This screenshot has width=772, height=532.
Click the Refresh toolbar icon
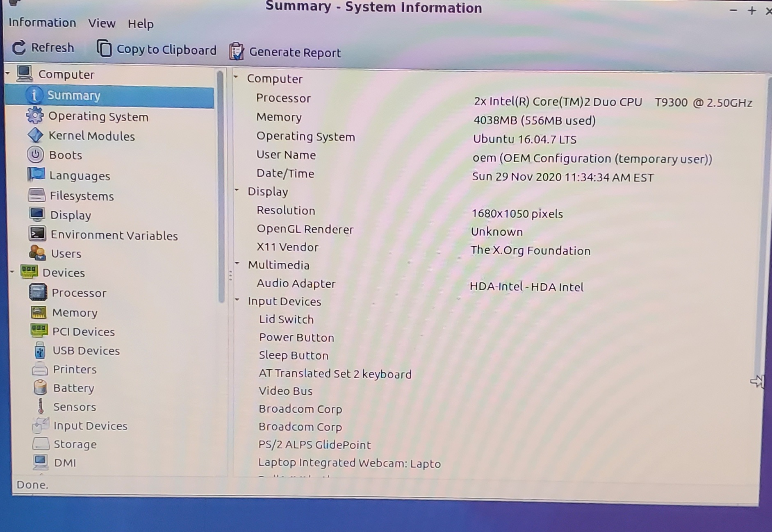[x=19, y=48]
